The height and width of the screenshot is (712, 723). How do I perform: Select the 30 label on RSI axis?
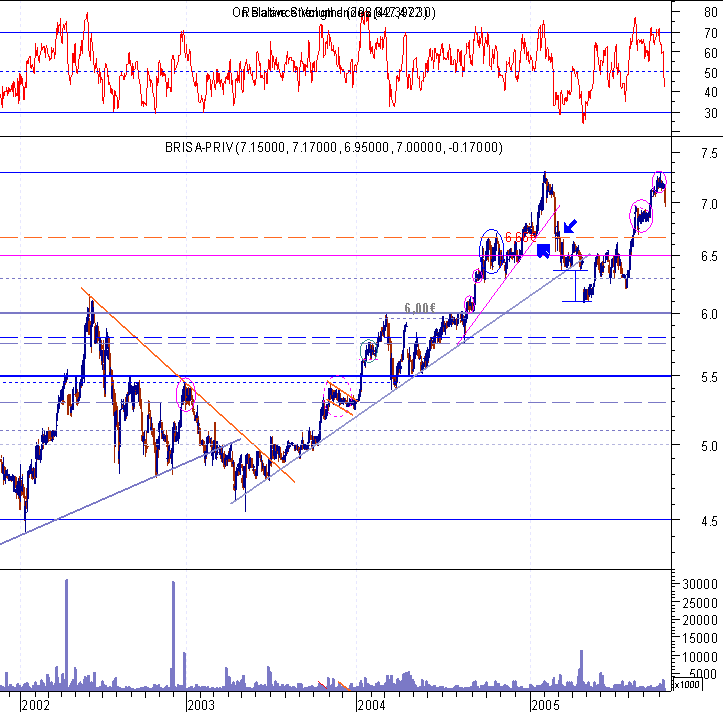click(711, 113)
